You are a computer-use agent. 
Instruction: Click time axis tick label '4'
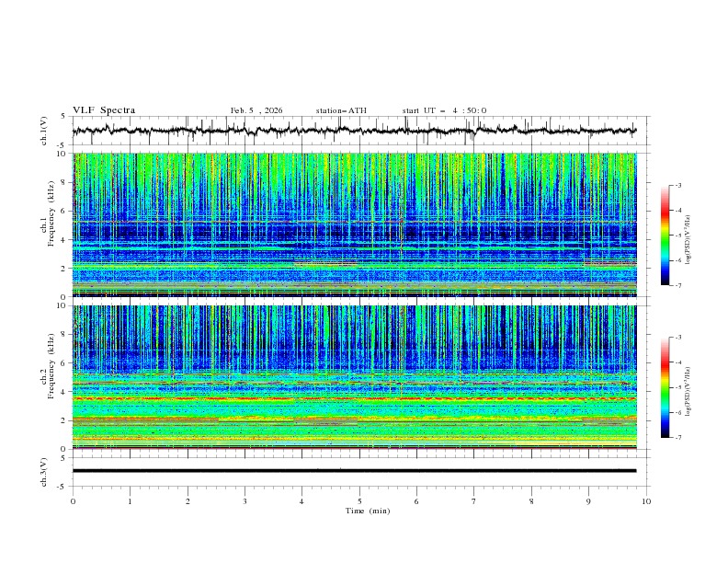pyautogui.click(x=302, y=501)
